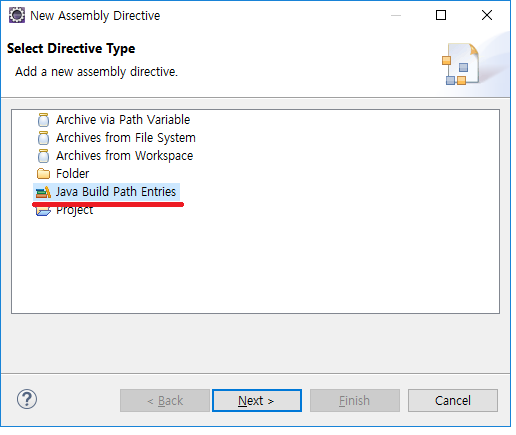This screenshot has height=435, width=516.
Task: Click the greyed-out Back button
Action: (x=165, y=400)
